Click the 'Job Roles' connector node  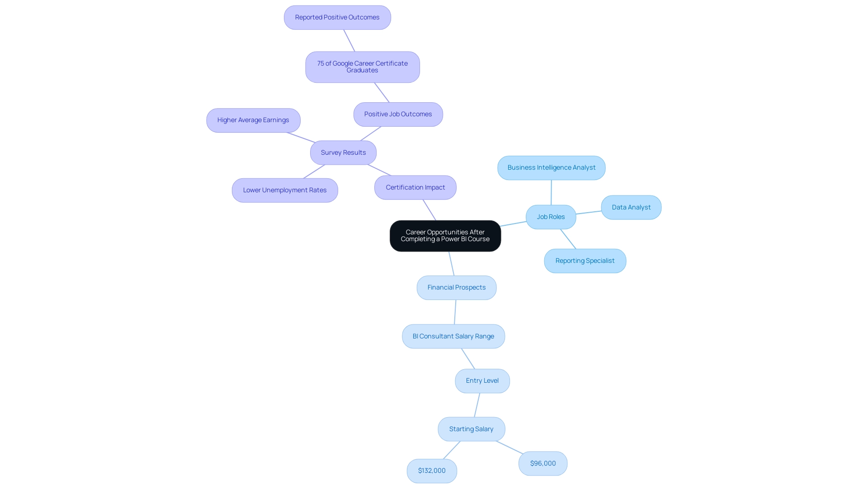(551, 216)
